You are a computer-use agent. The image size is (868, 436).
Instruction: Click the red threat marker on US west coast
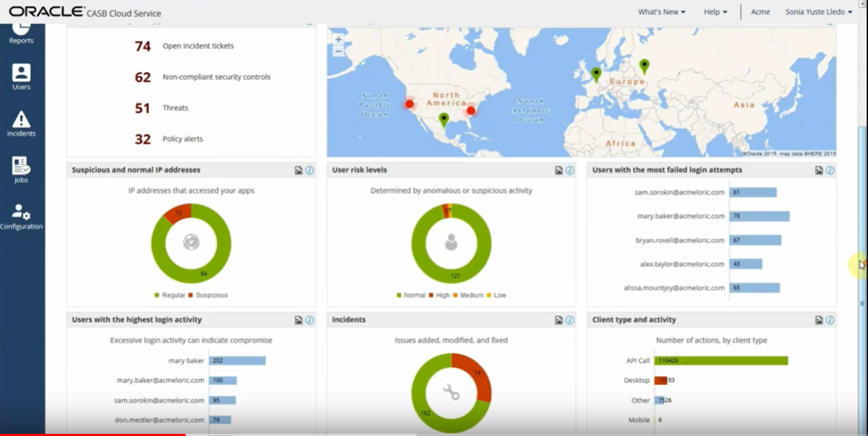[x=409, y=103]
